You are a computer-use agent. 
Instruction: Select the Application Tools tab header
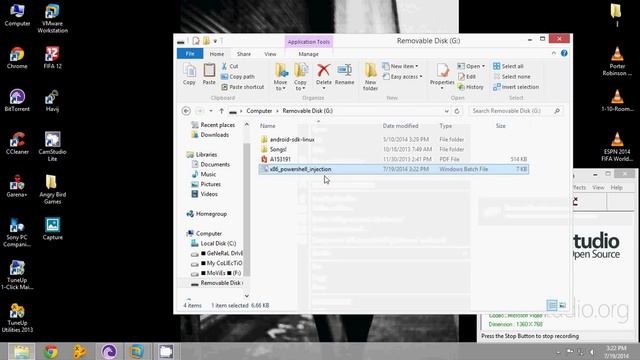coord(309,42)
